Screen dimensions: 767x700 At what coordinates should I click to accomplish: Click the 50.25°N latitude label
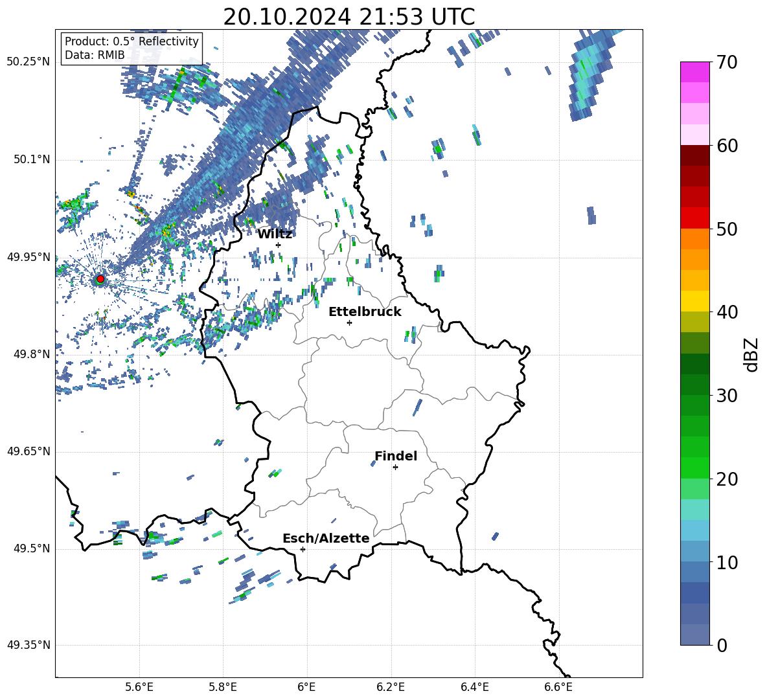click(x=29, y=62)
